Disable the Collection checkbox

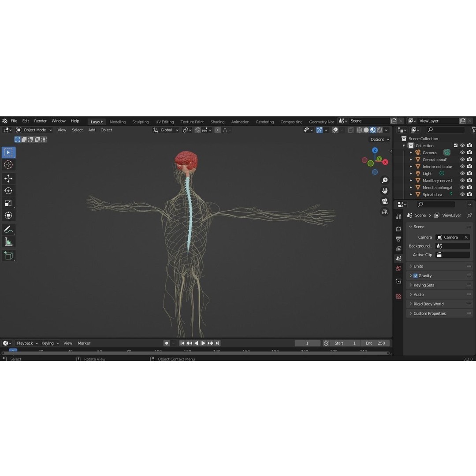coord(456,145)
